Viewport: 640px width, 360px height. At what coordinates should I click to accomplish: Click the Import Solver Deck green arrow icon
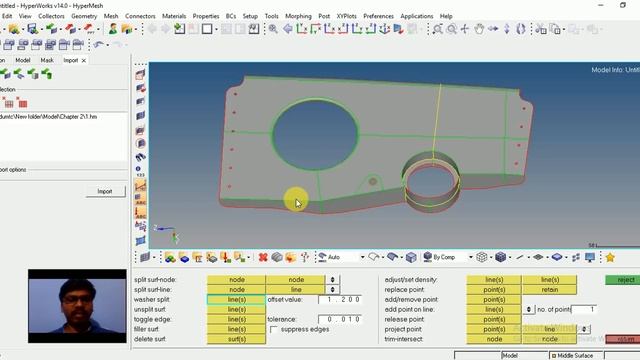point(51,29)
